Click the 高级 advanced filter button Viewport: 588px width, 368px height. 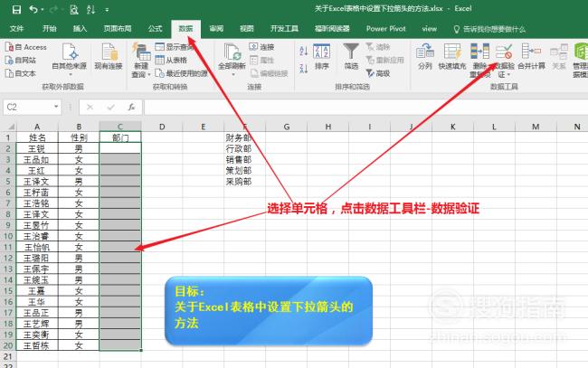[378, 73]
